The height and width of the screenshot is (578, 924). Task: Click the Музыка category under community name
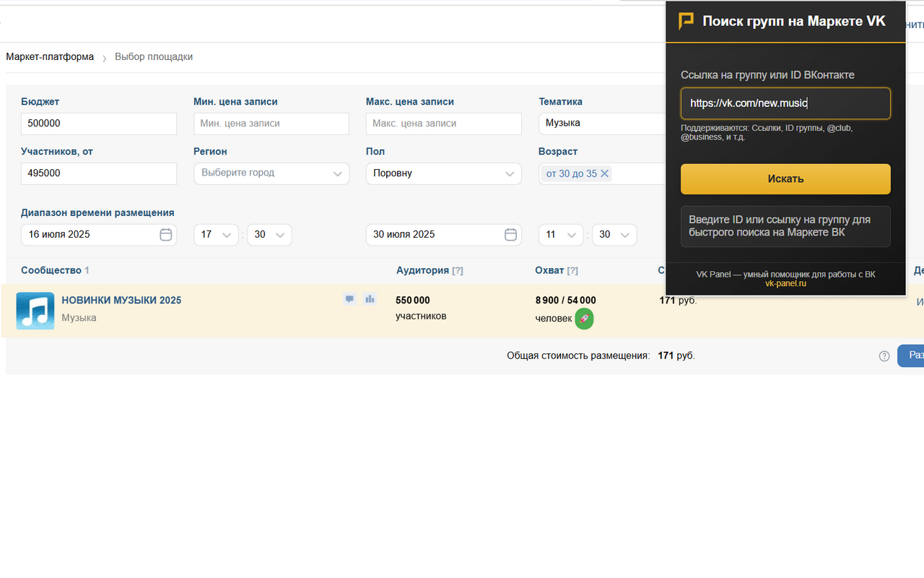[79, 318]
